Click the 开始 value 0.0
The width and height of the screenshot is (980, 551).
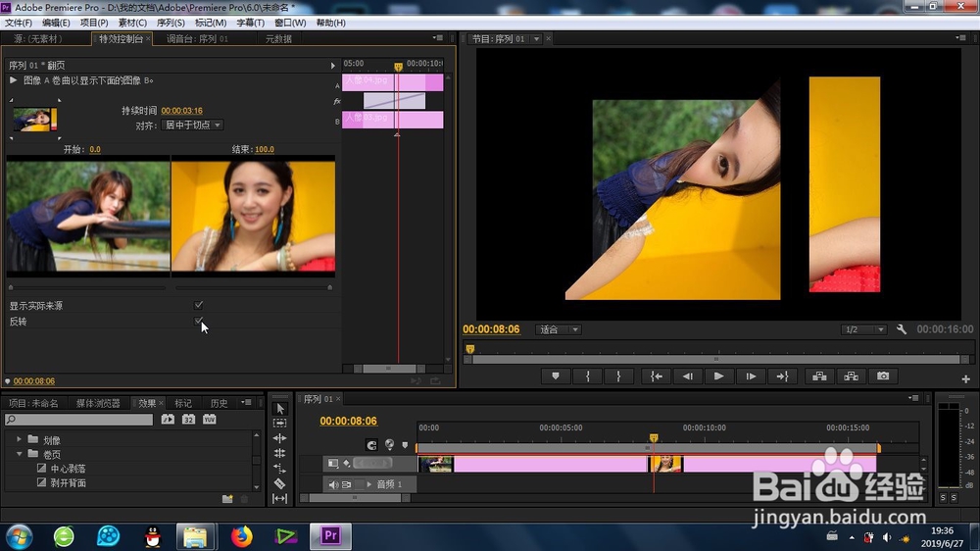tap(95, 149)
